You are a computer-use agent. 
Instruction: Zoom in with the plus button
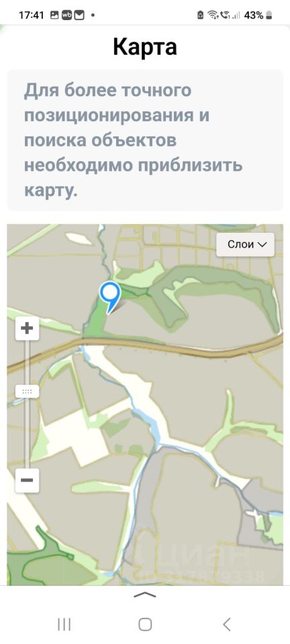tap(27, 328)
